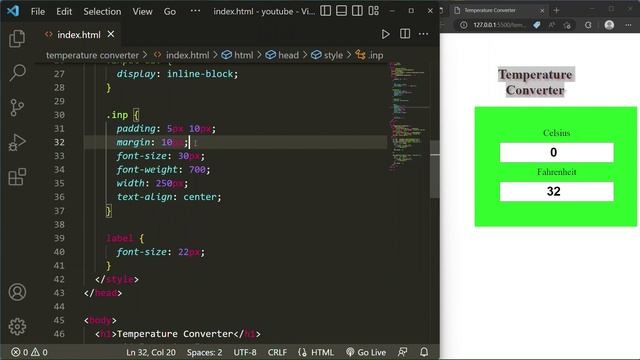Click the Fahrenheit label in browser

click(x=556, y=172)
